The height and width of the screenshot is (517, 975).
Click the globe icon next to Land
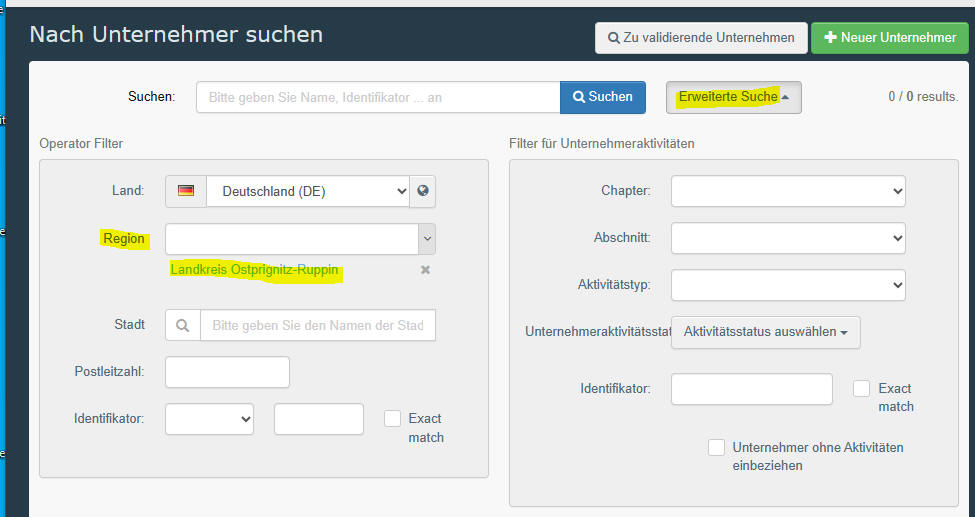click(423, 191)
